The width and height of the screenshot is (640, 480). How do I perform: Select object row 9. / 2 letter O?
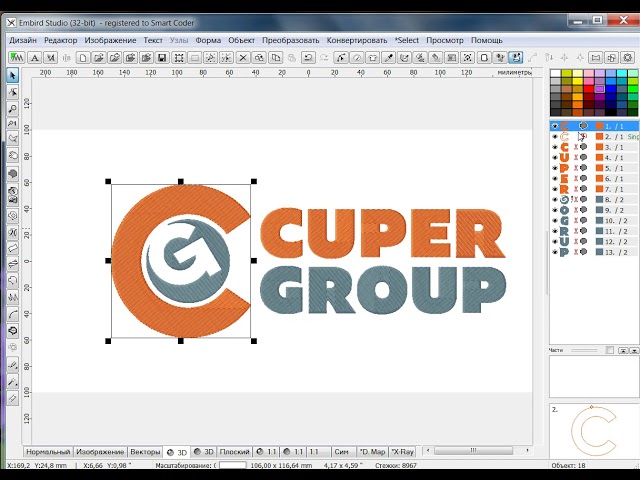point(594,210)
